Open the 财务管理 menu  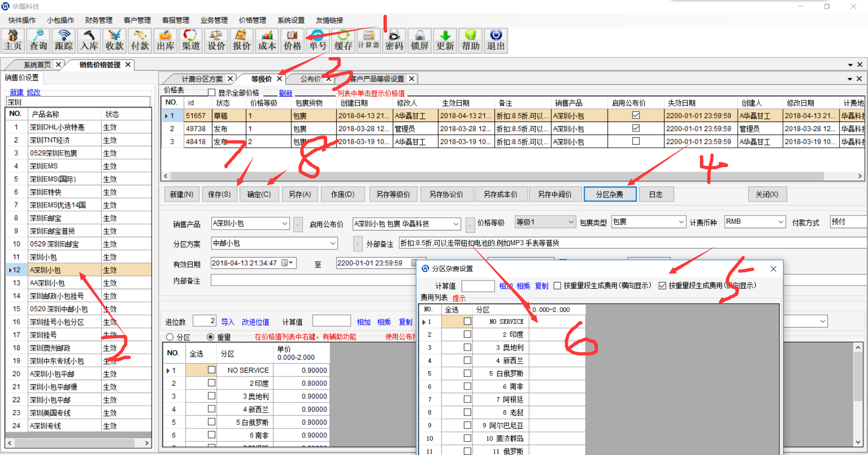coord(99,20)
